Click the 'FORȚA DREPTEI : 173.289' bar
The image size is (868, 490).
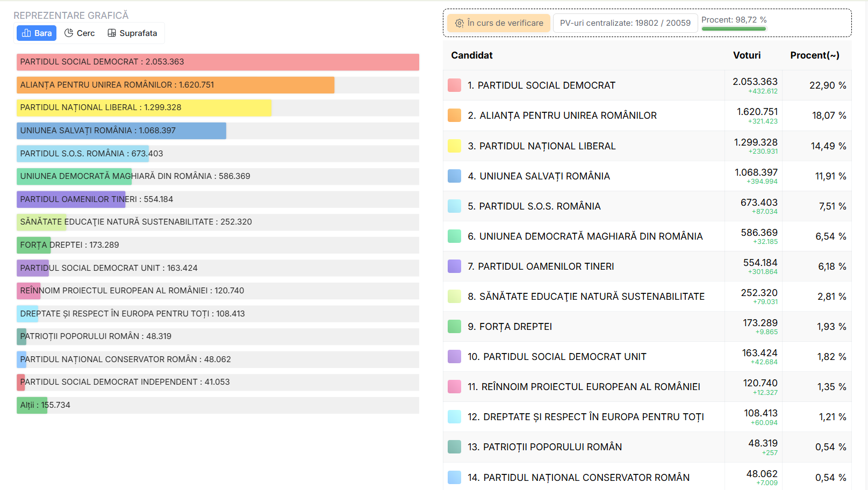pos(34,245)
